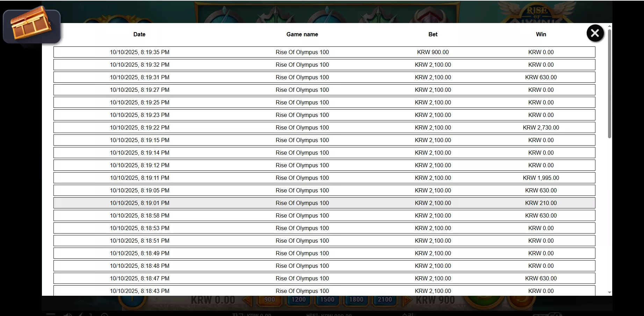Click the KRW 900.00 bet cell

coord(433,52)
